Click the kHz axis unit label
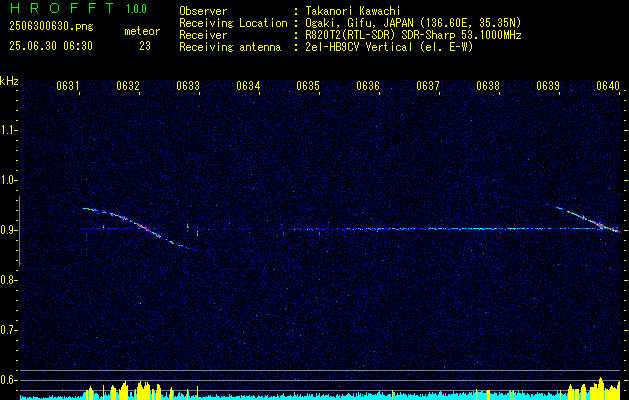Image resolution: width=629 pixels, height=400 pixels. click(x=9, y=81)
